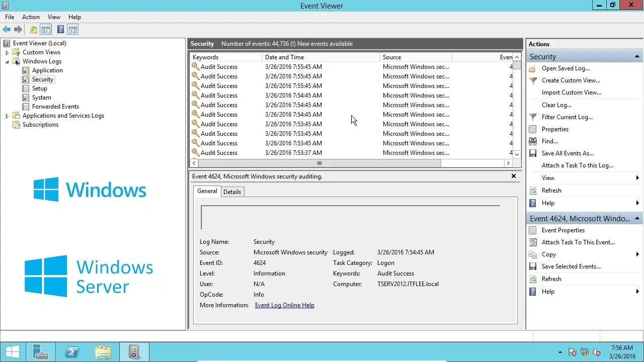Open Server Manager from the taskbar
The height and width of the screenshot is (362, 644).
[40, 352]
